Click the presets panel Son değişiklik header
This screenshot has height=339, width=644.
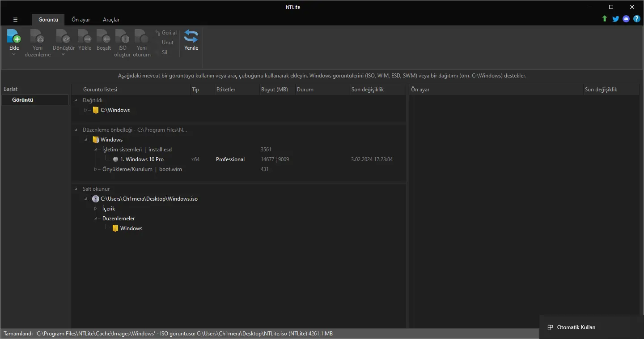pyautogui.click(x=611, y=90)
